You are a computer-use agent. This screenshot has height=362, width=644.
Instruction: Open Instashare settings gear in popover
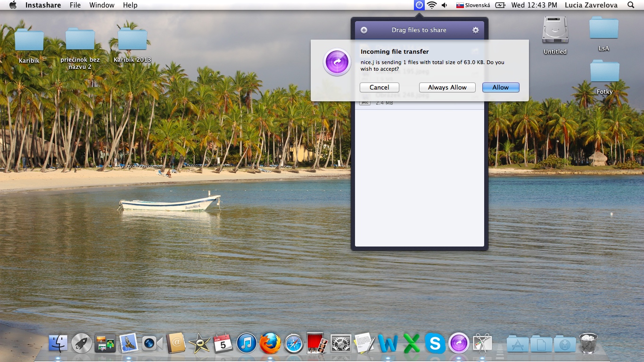click(x=476, y=30)
